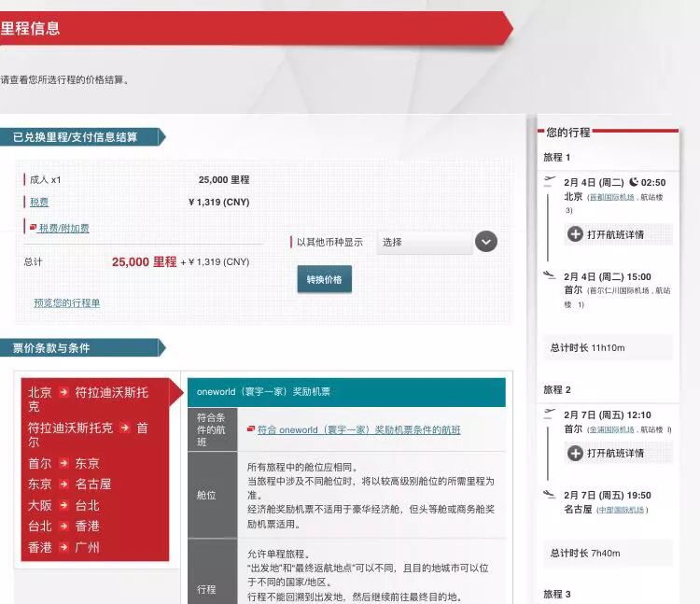Click the 转换价格 button
The height and width of the screenshot is (604, 700).
[325, 279]
